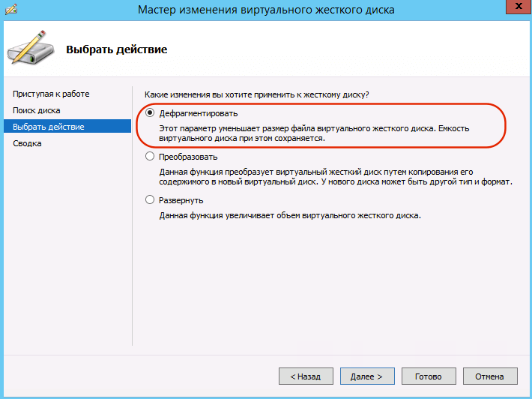Viewport: 532px width, 399px height.
Task: Click the description text under Преобразовать
Action: click(336, 177)
